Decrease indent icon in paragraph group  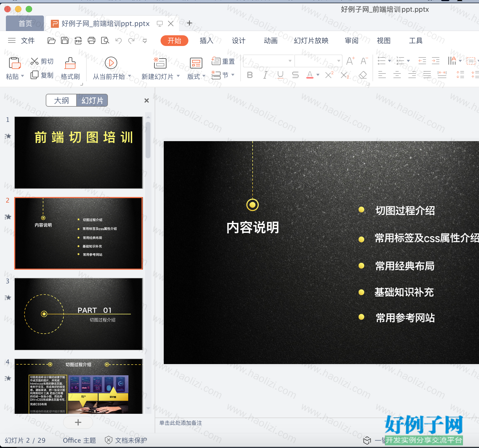pyautogui.click(x=422, y=61)
